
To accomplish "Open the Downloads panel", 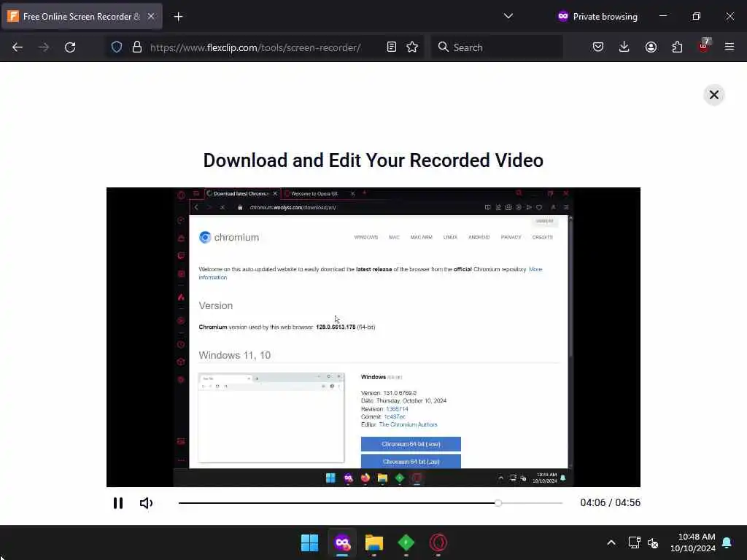I will click(x=624, y=47).
